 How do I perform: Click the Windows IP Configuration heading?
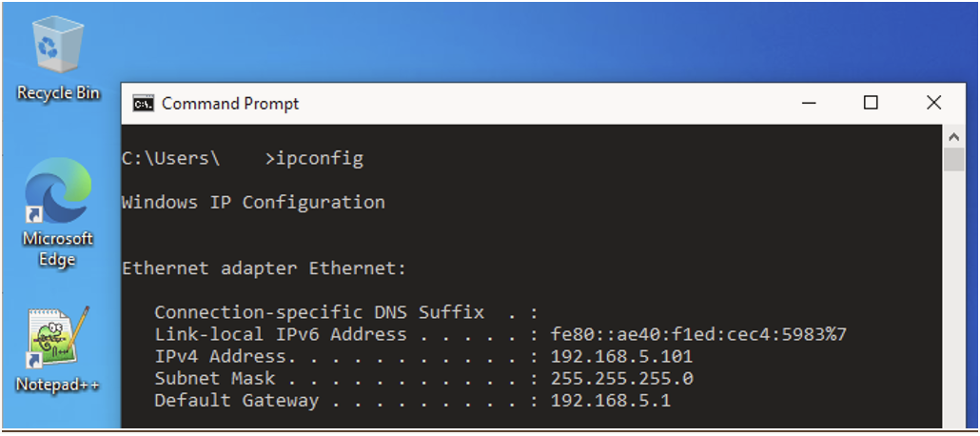tap(253, 202)
